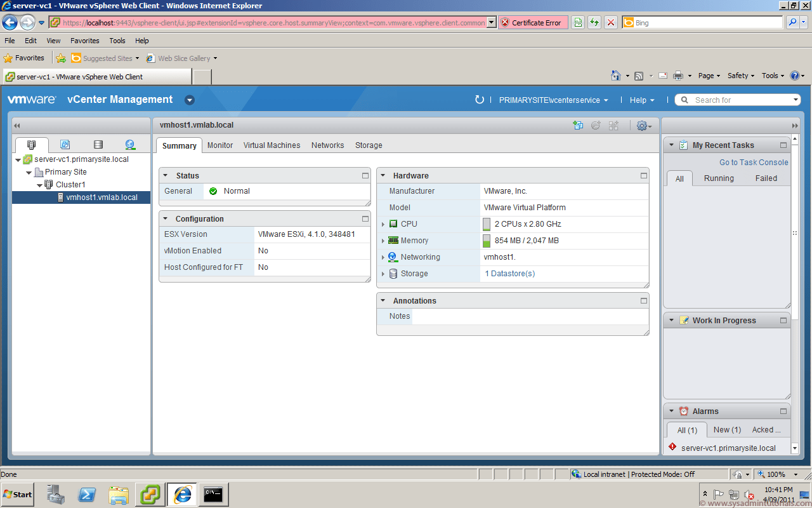Click the Go to Task Console link

pos(753,162)
